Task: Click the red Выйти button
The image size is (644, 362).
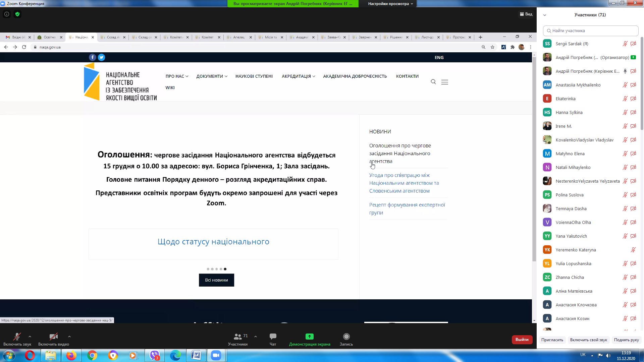Action: tap(522, 340)
